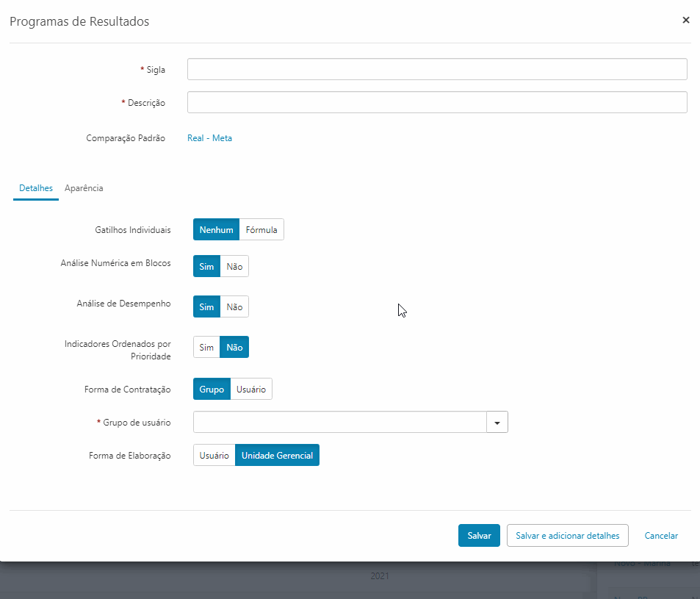Choose Não for Análise de Desempenho
The width and height of the screenshot is (700, 599).
tap(234, 307)
